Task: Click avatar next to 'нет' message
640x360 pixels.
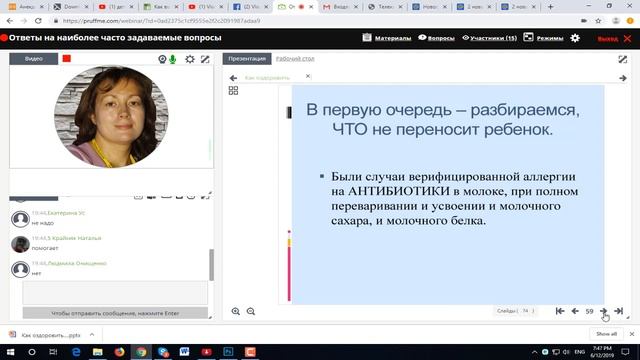Action: tap(20, 269)
